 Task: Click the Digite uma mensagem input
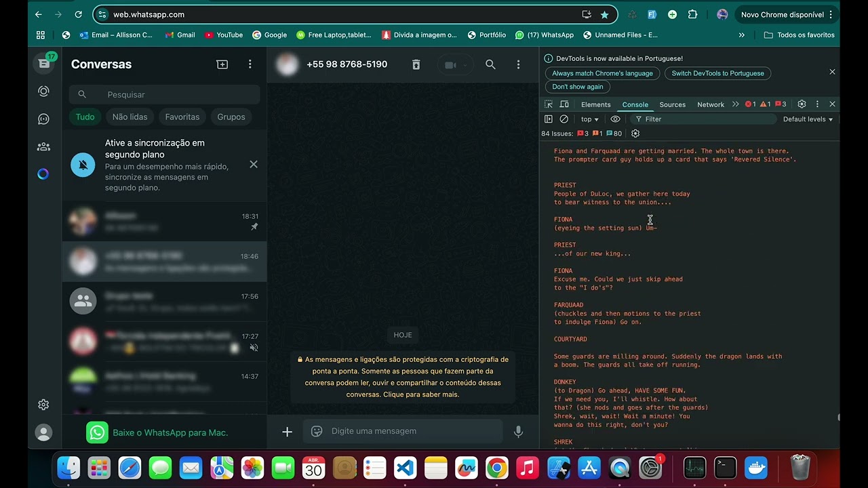coord(403,431)
